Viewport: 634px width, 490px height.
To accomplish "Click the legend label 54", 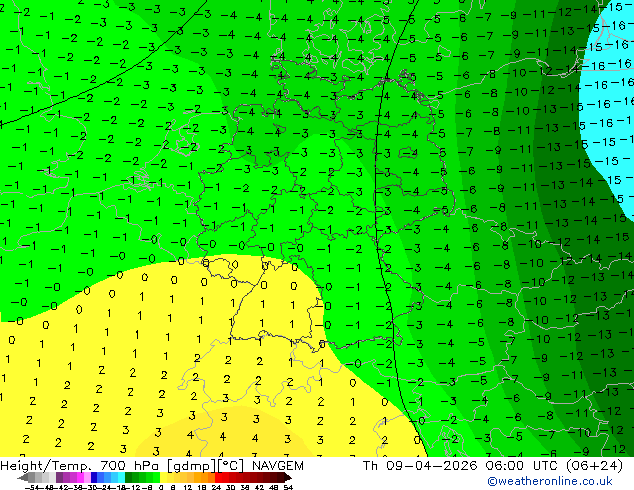I will [x=288, y=487].
